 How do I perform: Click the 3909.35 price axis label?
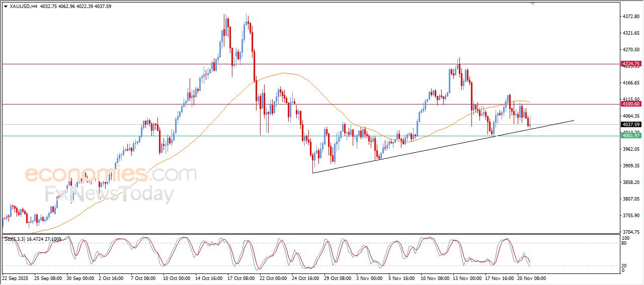point(631,166)
